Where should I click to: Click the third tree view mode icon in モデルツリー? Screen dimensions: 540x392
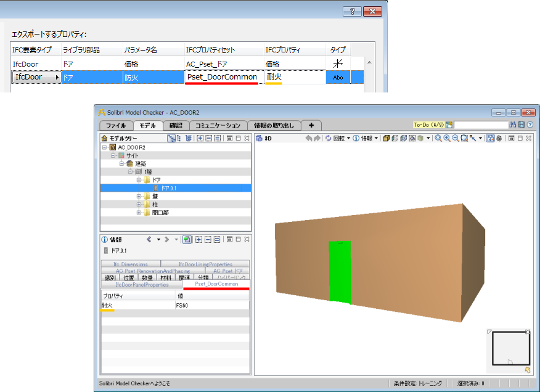click(189, 138)
